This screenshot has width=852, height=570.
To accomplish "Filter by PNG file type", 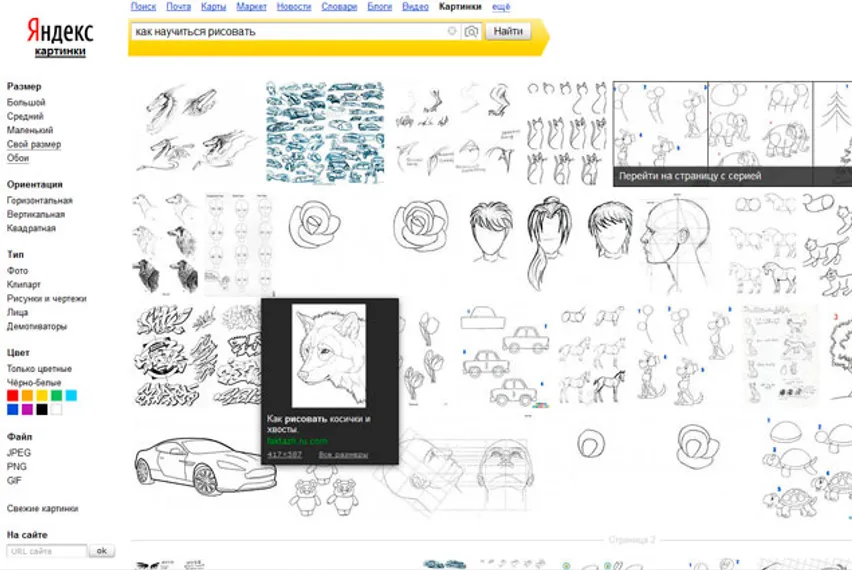I will (x=17, y=467).
